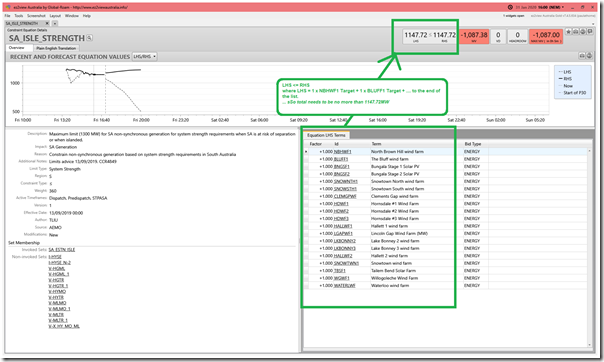The height and width of the screenshot is (362, 604).
Task: Click the -1,087.38 marginal value box
Action: tap(474, 37)
